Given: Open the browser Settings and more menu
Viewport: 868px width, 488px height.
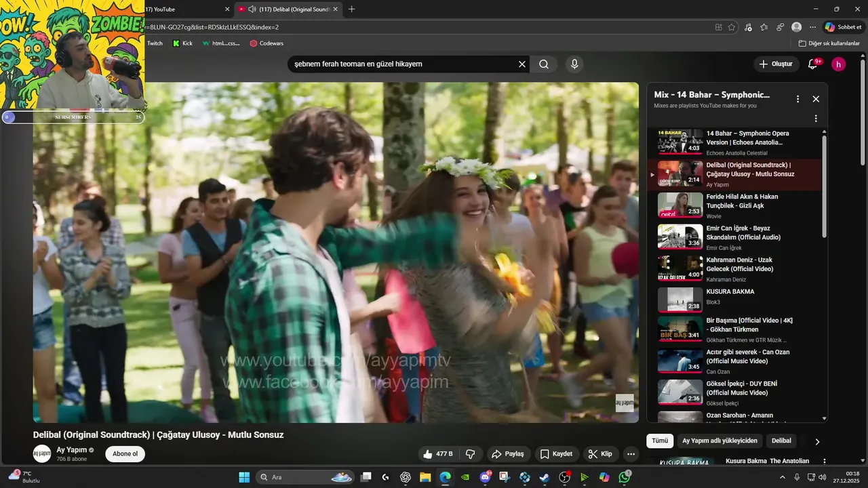Looking at the screenshot, I should [812, 27].
